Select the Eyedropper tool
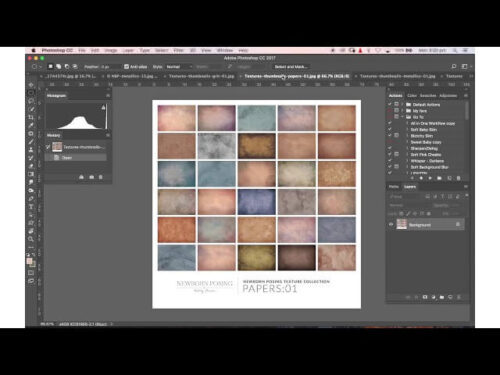 tap(31, 125)
